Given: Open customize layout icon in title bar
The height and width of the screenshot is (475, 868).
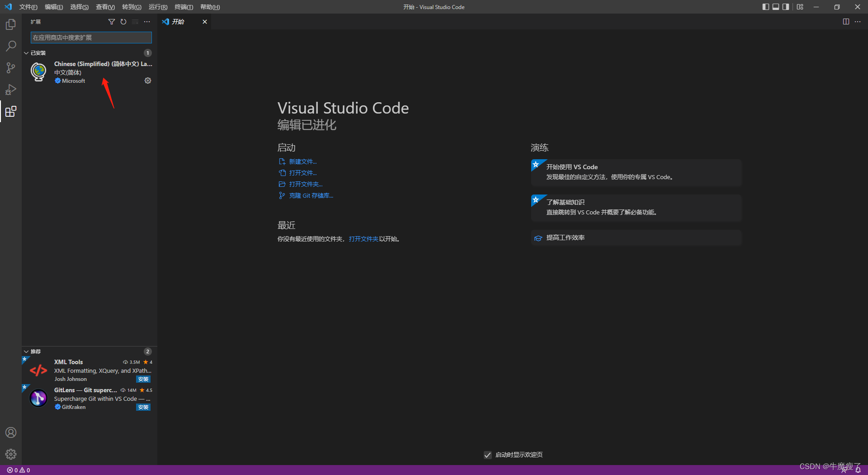Looking at the screenshot, I should 800,7.
